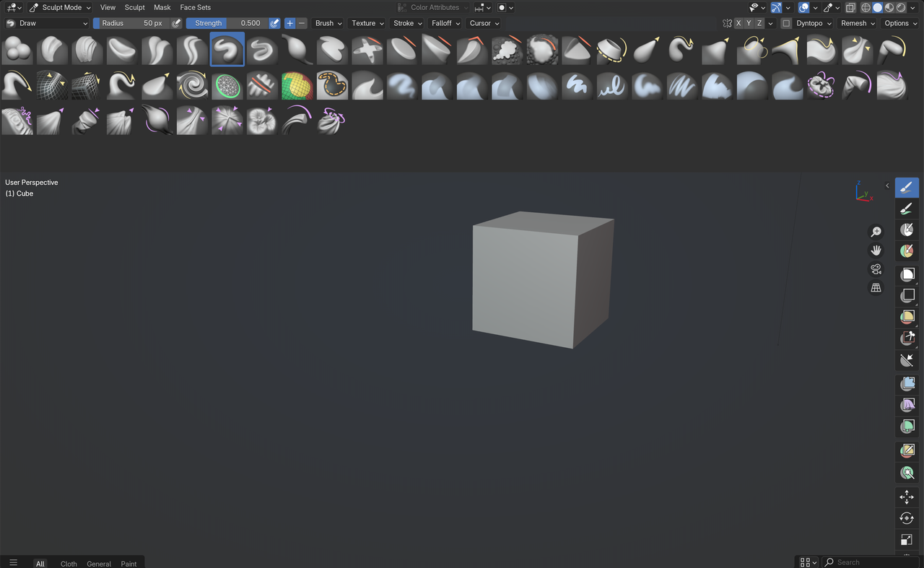This screenshot has width=924, height=568.
Task: Toggle radius pressure sensitivity
Action: pos(176,23)
